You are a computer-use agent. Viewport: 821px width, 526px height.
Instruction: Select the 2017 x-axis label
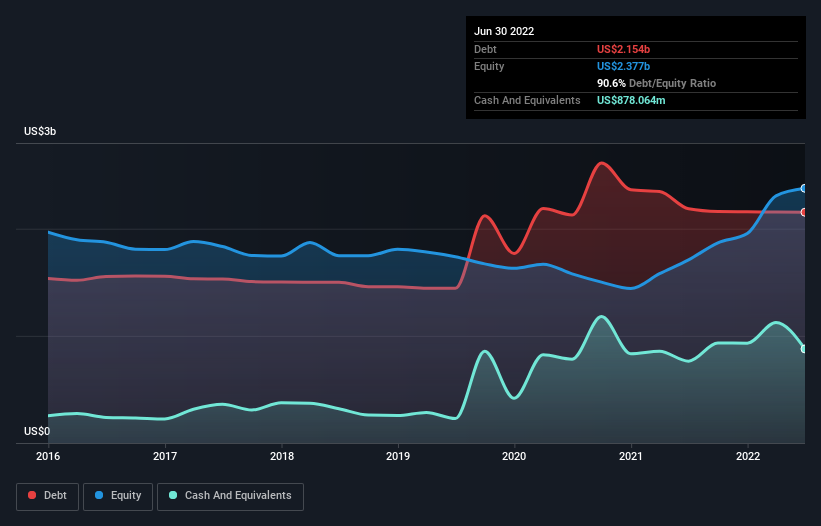pyautogui.click(x=165, y=456)
